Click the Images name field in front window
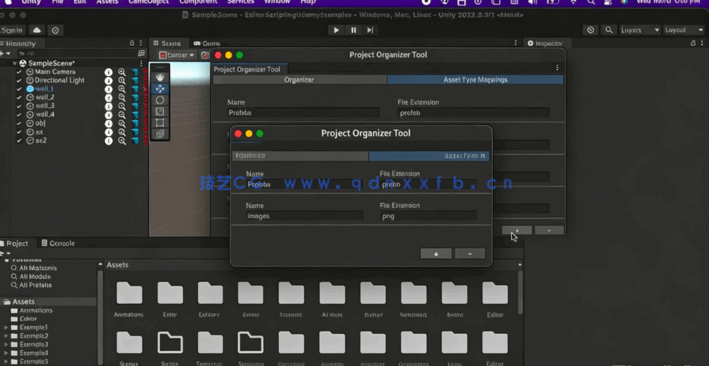 (304, 216)
